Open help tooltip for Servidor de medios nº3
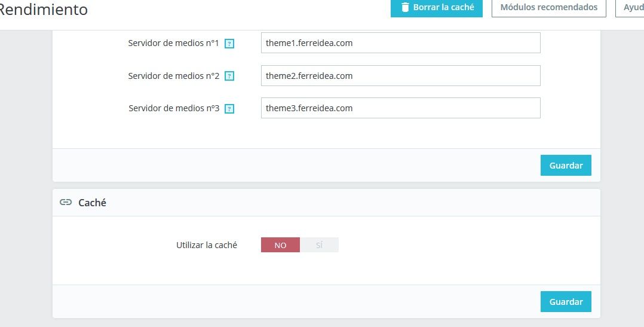 click(229, 109)
